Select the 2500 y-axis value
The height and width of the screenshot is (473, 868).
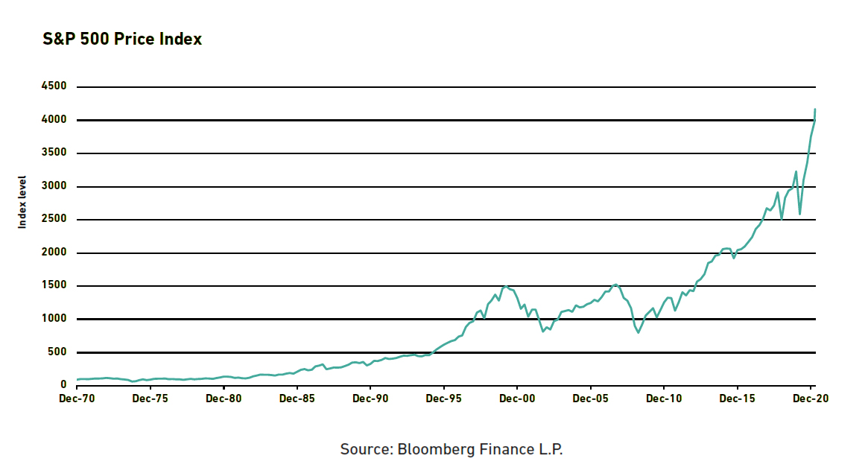(54, 219)
